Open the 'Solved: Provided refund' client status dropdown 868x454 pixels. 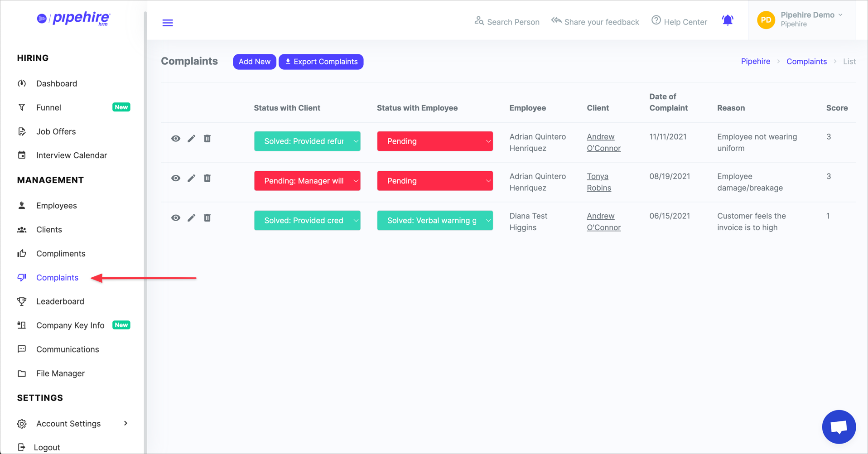pyautogui.click(x=307, y=141)
